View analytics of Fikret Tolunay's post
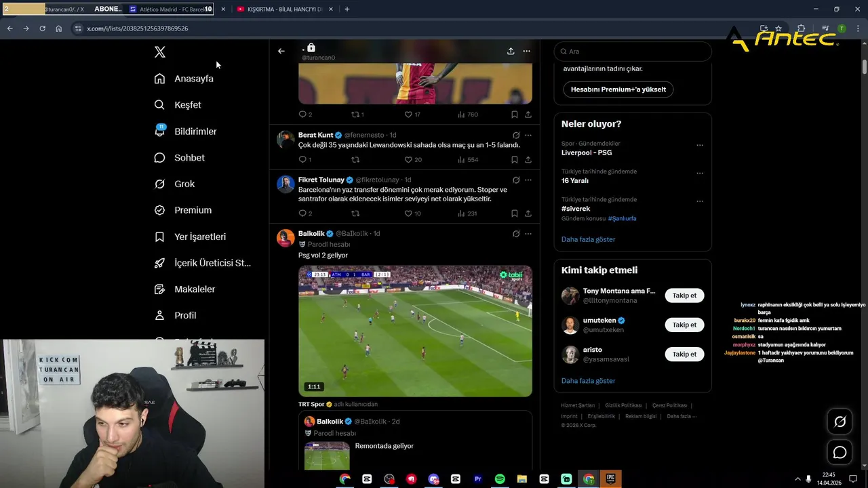 pyautogui.click(x=467, y=213)
